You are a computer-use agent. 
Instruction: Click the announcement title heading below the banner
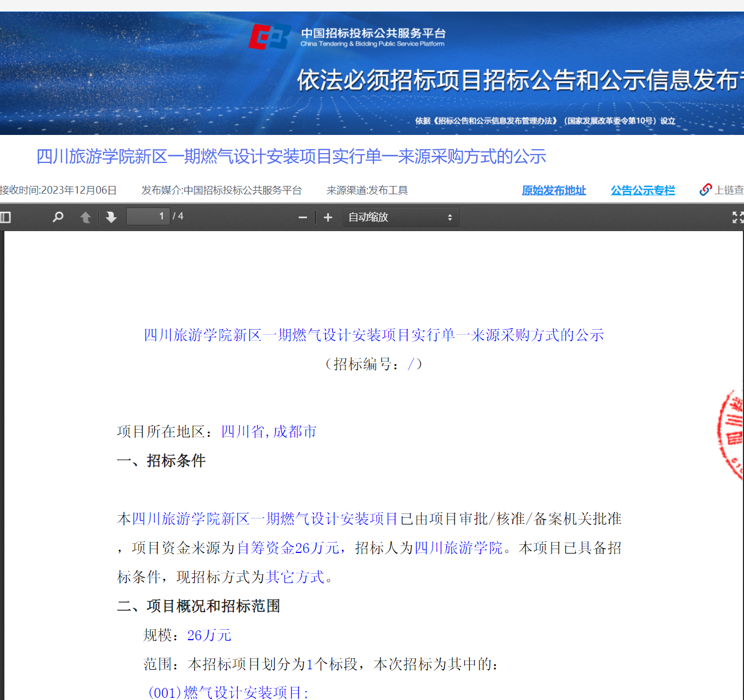coord(291,156)
